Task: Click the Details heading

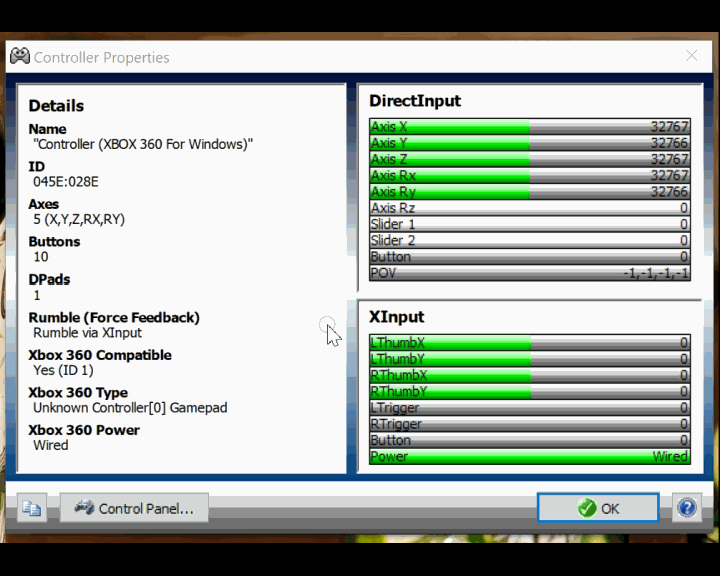Action: [x=56, y=106]
